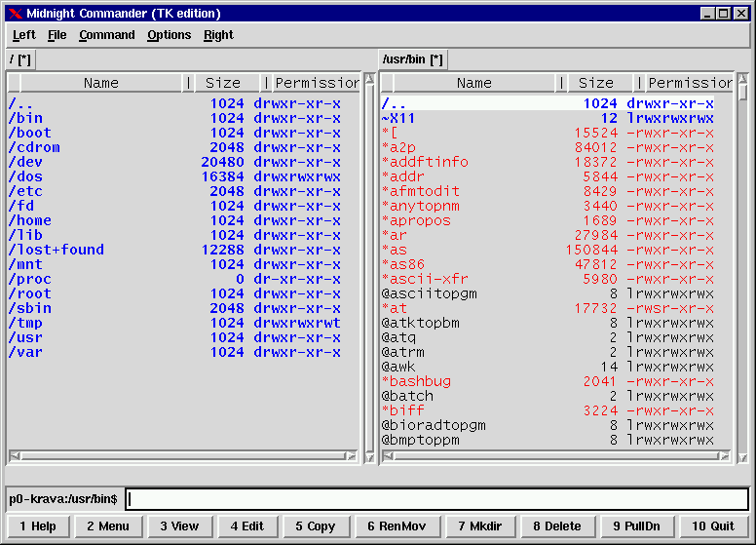The width and height of the screenshot is (756, 545).
Task: Sort left panel by Name column header
Action: pos(100,83)
